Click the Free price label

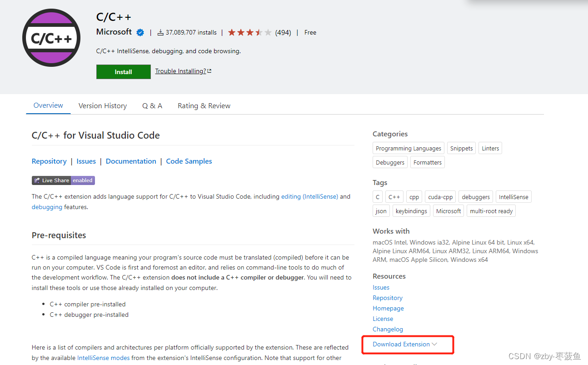tap(310, 32)
